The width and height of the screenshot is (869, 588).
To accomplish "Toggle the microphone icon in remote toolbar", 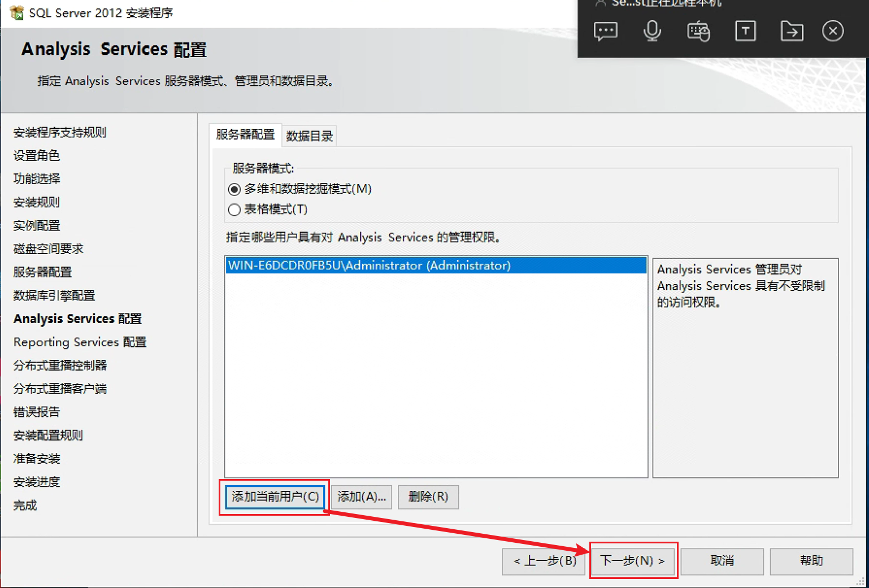I will tap(652, 31).
